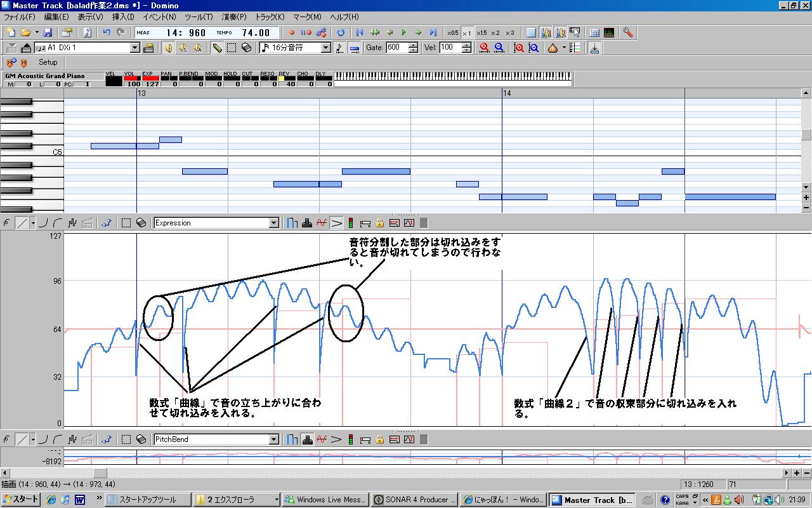Undo the last action

[107, 32]
